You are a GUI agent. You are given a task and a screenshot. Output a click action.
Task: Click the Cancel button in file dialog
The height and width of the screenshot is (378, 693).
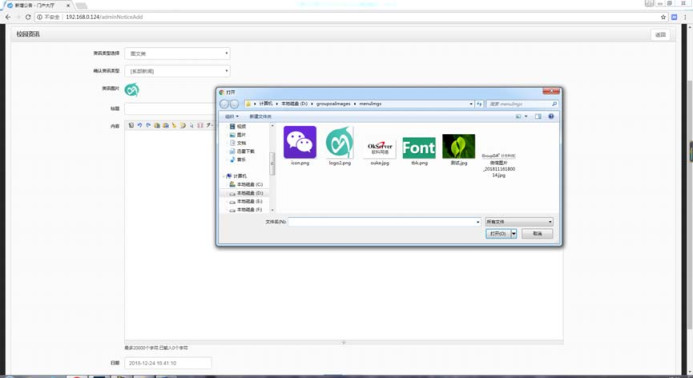(x=537, y=233)
